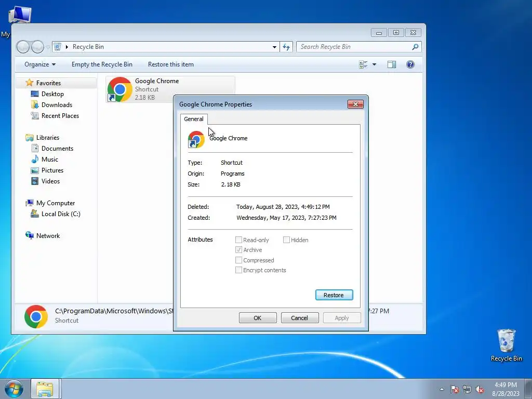
Task: Click the Pictures library icon
Action: (x=35, y=170)
